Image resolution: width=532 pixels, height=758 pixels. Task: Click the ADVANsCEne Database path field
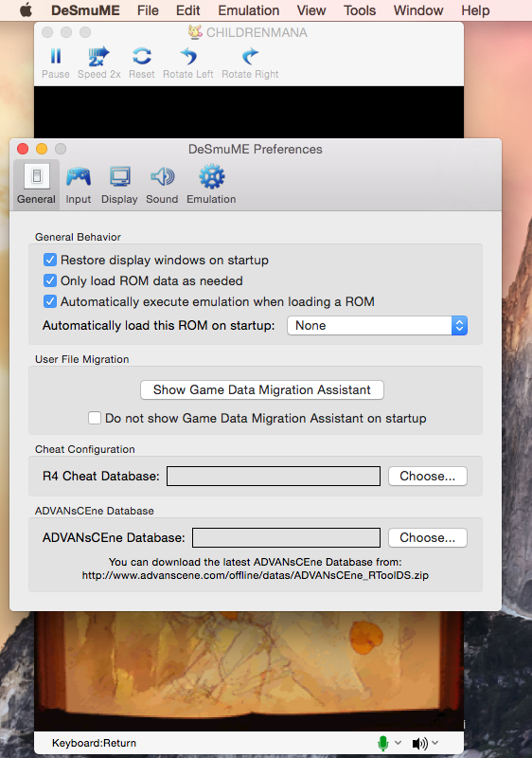point(286,537)
